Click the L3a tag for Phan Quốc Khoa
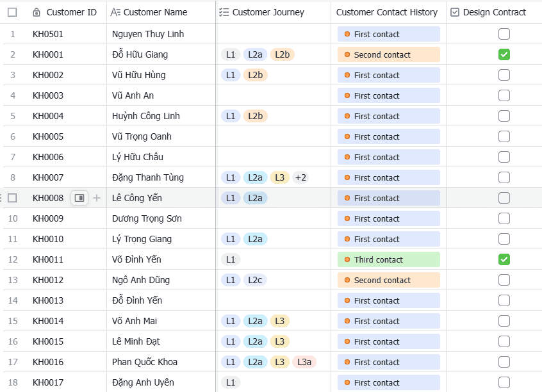Screen dimensions: 542x392 tap(304, 362)
